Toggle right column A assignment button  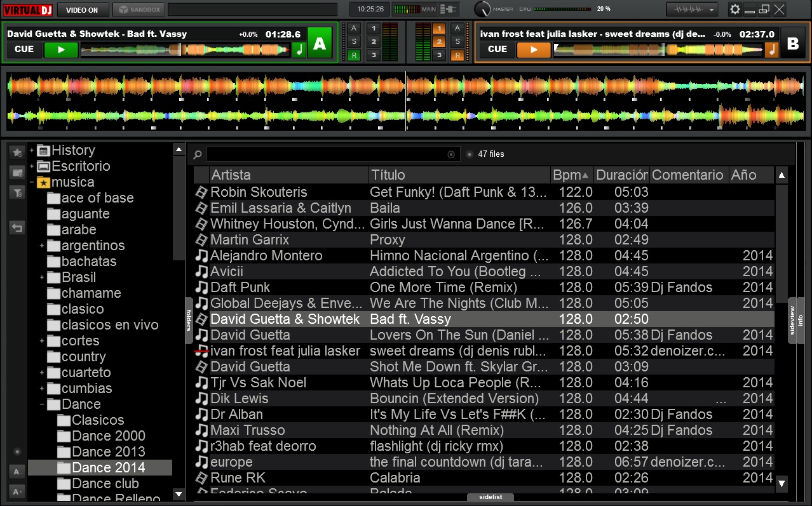point(457,28)
